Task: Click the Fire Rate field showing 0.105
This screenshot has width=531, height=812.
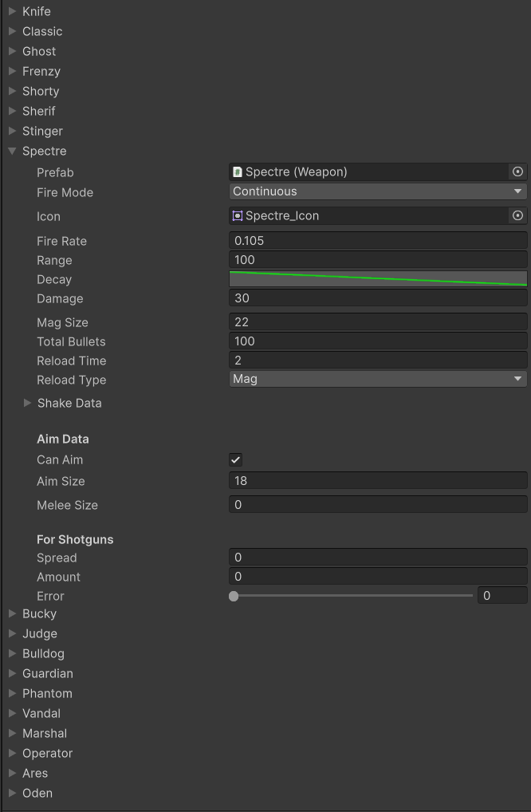Action: tap(379, 241)
